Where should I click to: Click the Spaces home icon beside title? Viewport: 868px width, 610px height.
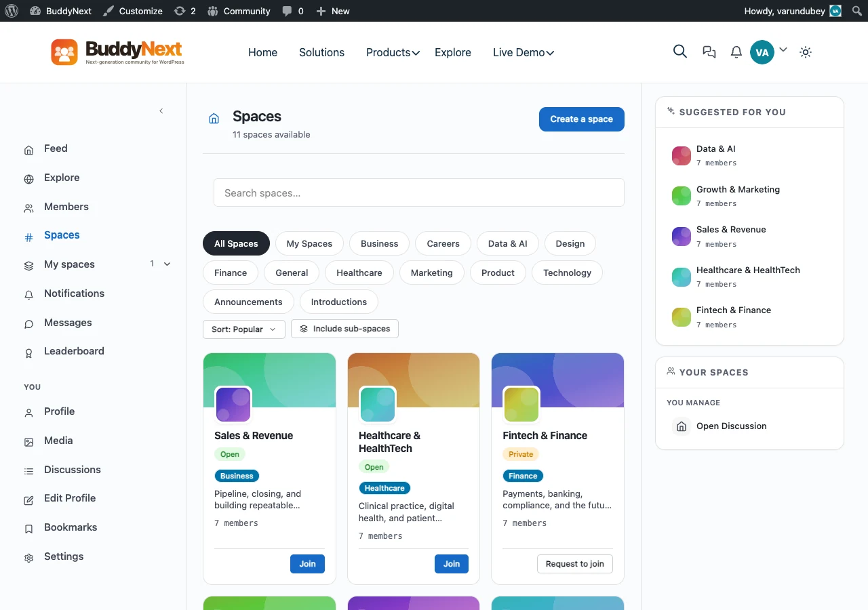pos(214,119)
